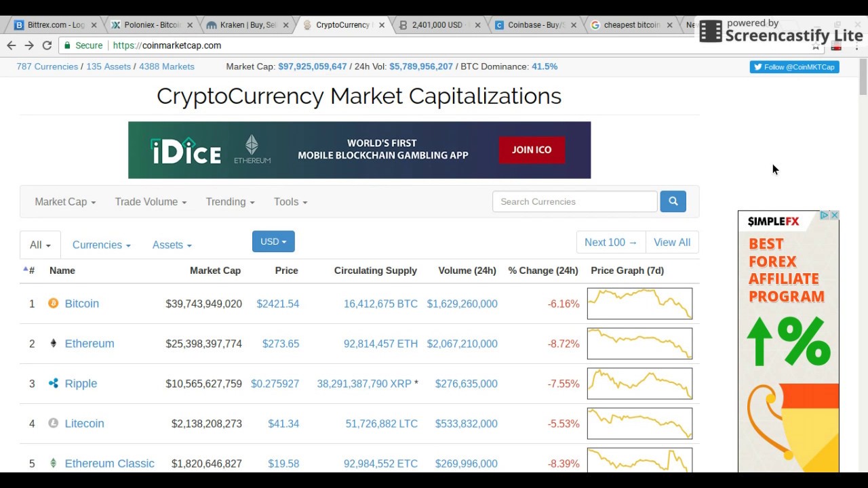
Task: Click the Next 100 button
Action: point(610,243)
